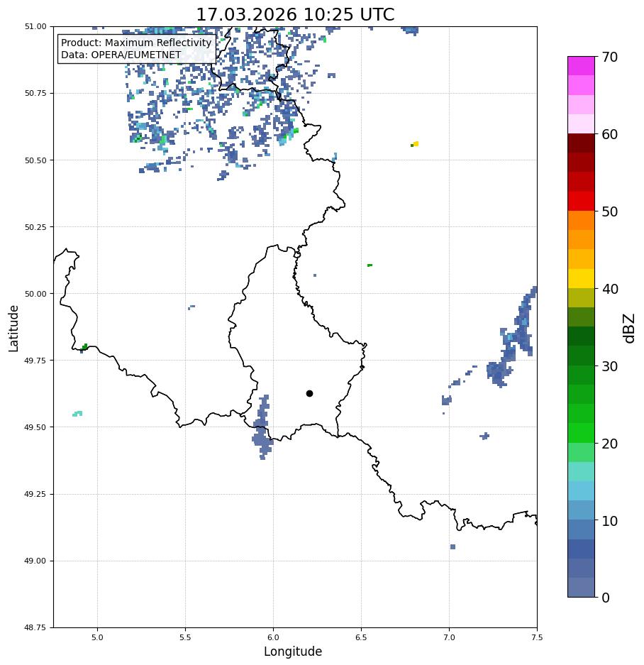Click the Longitude axis label
Viewport: 644px width, 665px height.
pyautogui.click(x=293, y=652)
